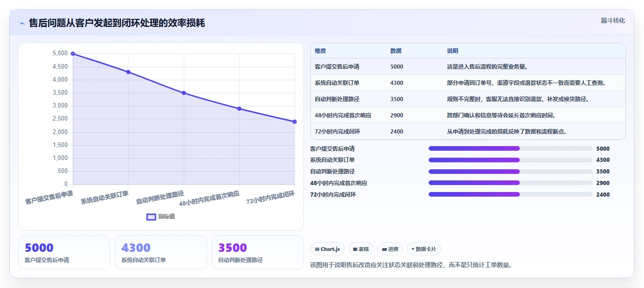This screenshot has width=644, height=288.
Task: Click table value 2900
Action: (397, 115)
